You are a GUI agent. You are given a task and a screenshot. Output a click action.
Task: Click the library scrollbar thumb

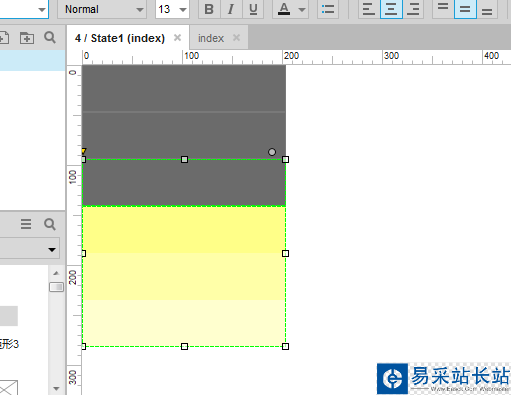(56, 287)
